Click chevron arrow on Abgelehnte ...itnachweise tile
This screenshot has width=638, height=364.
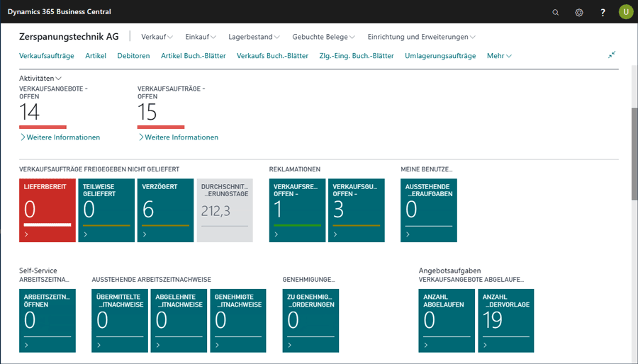pyautogui.click(x=158, y=345)
